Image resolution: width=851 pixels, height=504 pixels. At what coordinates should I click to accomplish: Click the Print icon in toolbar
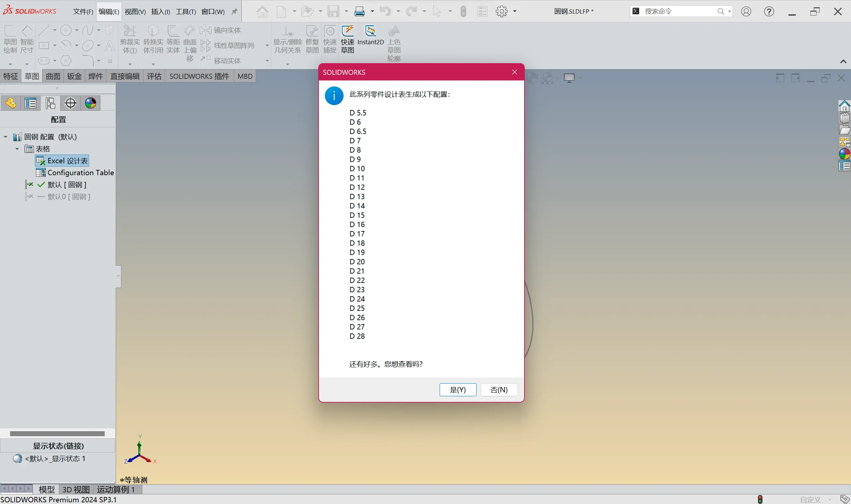359,11
